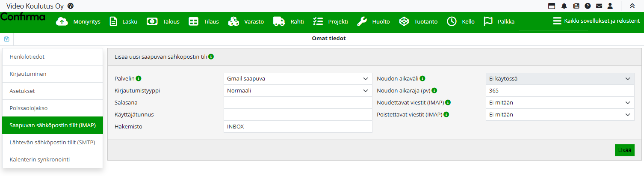Open Kaikki sovellukset ja rekisterit
Image resolution: width=644 pixels, height=176 pixels.
point(596,21)
